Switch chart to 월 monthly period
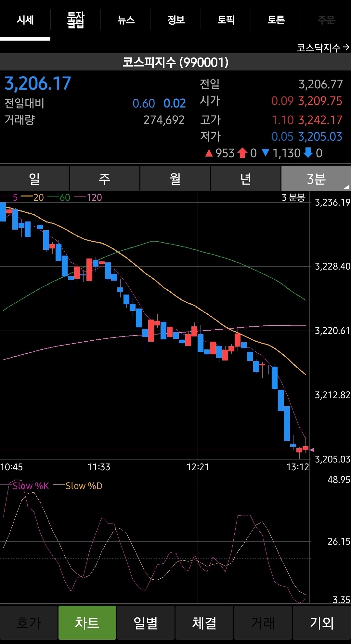This screenshot has height=644, width=351. click(175, 178)
